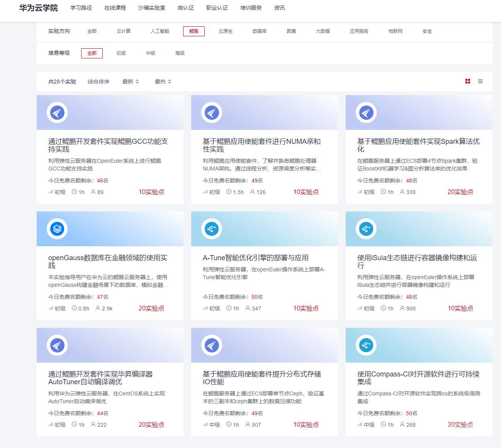The width and height of the screenshot is (501, 448).
Task: Click paper-plane icon on 鲲鹏GCC功能支持实践 card
Action: coord(57,112)
